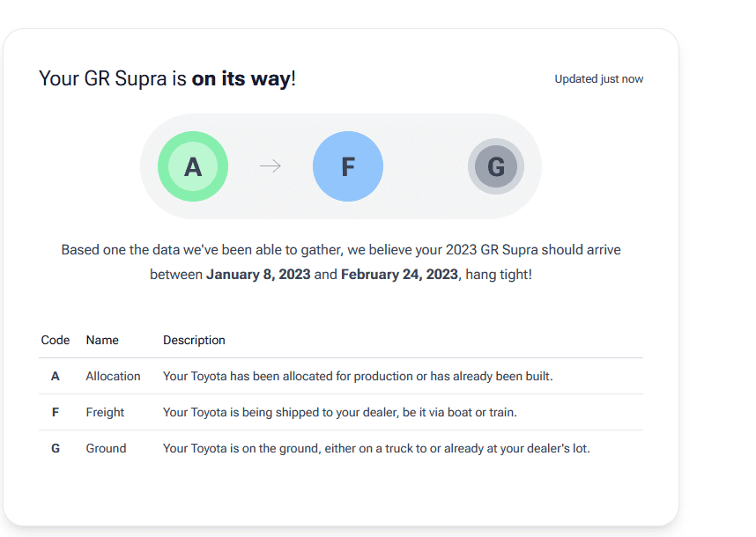This screenshot has width=756, height=537.
Task: Click the Freight description about boat or train
Action: pyautogui.click(x=340, y=412)
